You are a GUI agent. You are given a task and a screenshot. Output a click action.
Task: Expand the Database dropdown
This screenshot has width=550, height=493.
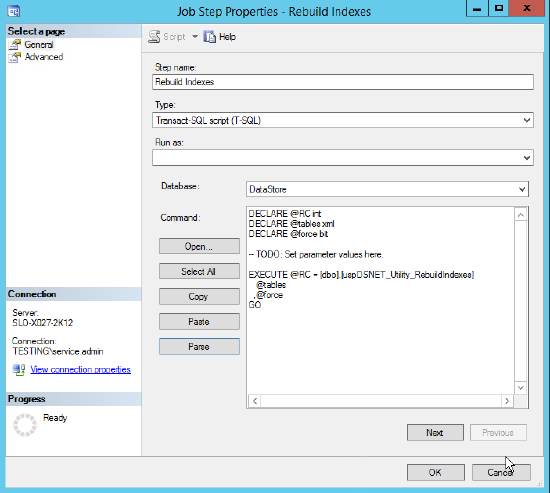(x=522, y=189)
